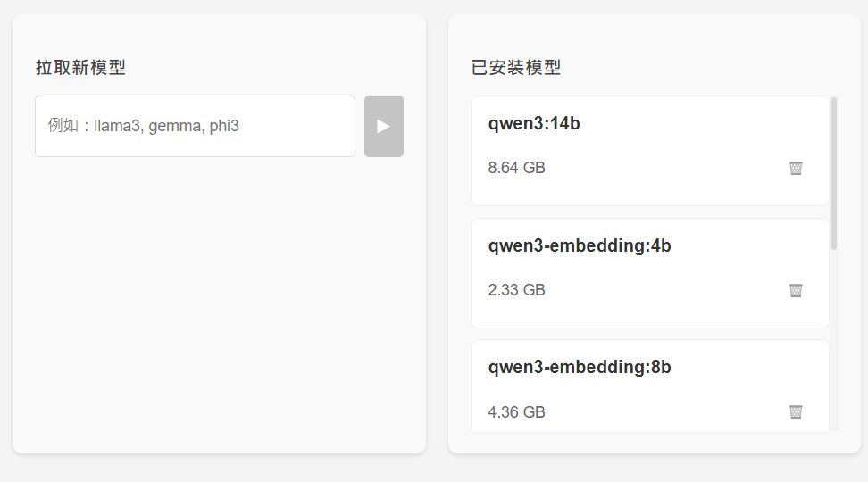Screen dimensions: 868x482
Task: Delete the qwen3-embedding:8b model
Action: [x=796, y=411]
